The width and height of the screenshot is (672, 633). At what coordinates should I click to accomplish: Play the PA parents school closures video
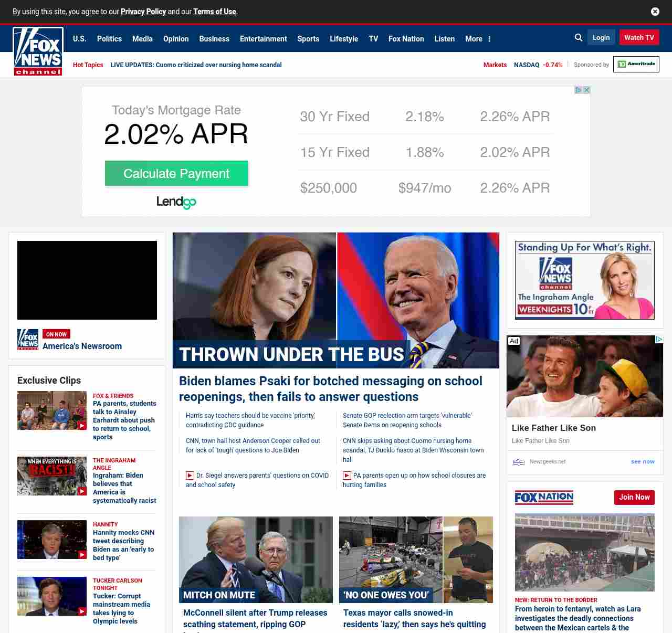click(347, 476)
